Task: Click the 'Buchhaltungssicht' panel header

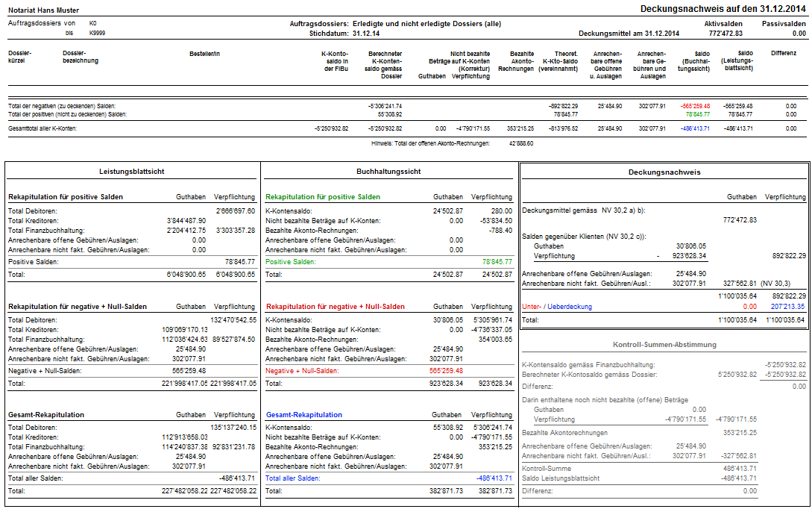Action: click(388, 171)
